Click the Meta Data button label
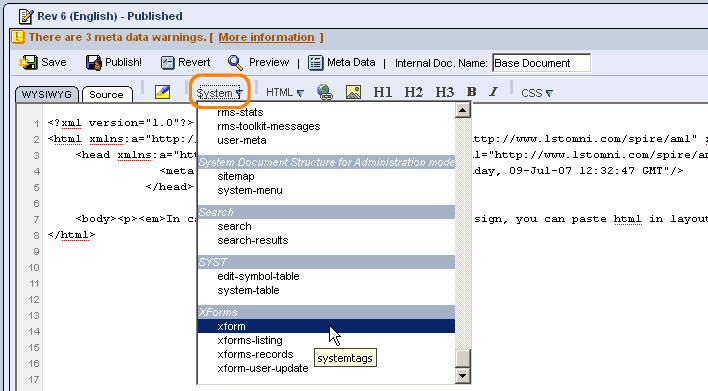The height and width of the screenshot is (391, 708). click(x=351, y=62)
